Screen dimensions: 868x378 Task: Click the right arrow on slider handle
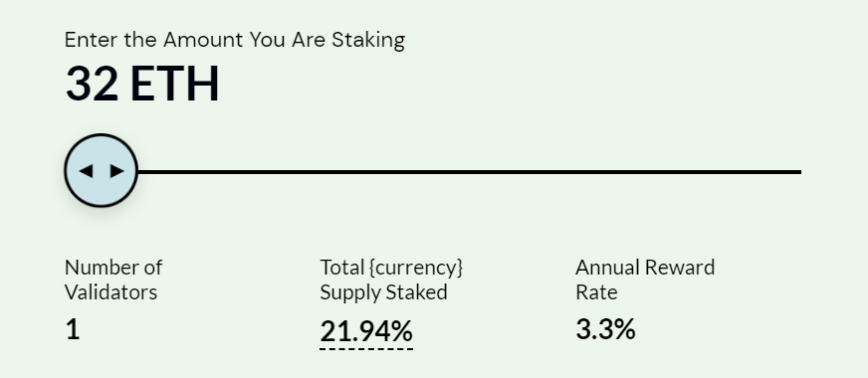(116, 171)
